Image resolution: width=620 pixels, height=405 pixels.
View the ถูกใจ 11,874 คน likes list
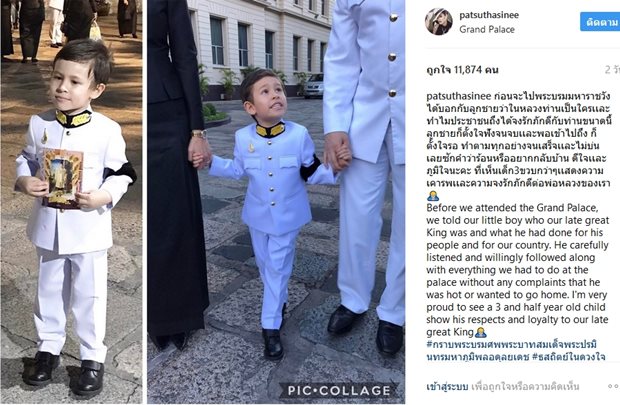pos(462,70)
